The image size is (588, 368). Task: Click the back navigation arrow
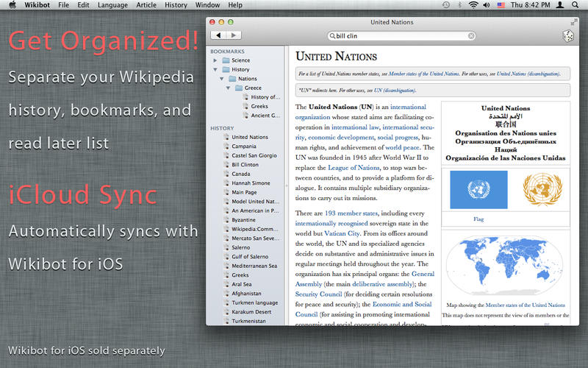(x=218, y=35)
